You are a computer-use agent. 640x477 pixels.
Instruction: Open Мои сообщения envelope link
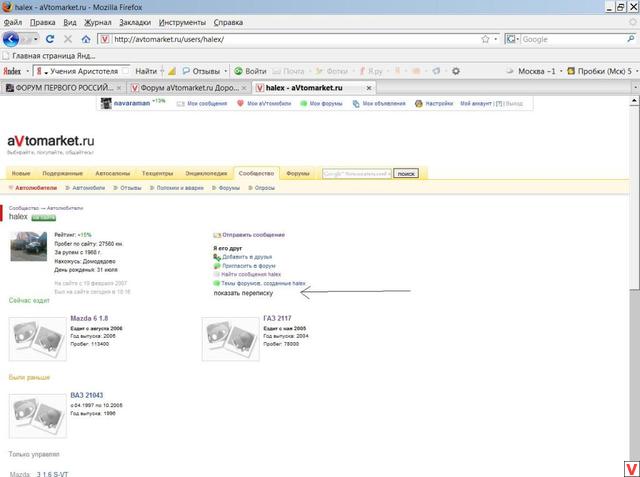(202, 104)
